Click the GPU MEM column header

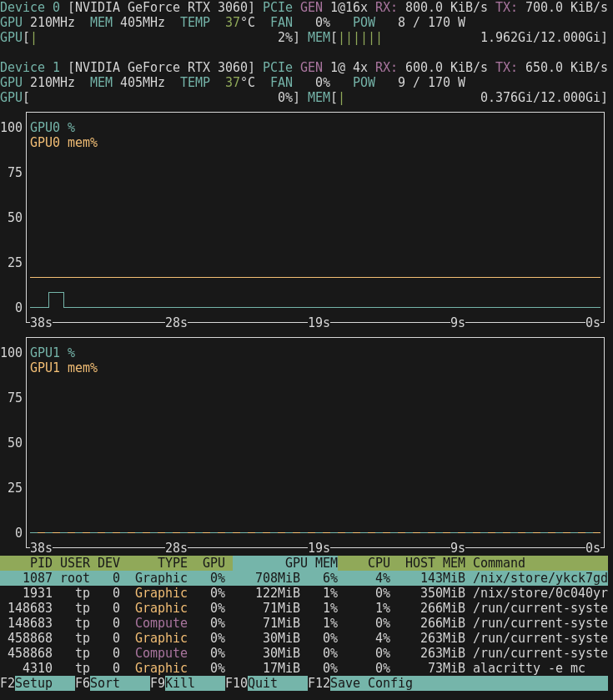coord(311,562)
